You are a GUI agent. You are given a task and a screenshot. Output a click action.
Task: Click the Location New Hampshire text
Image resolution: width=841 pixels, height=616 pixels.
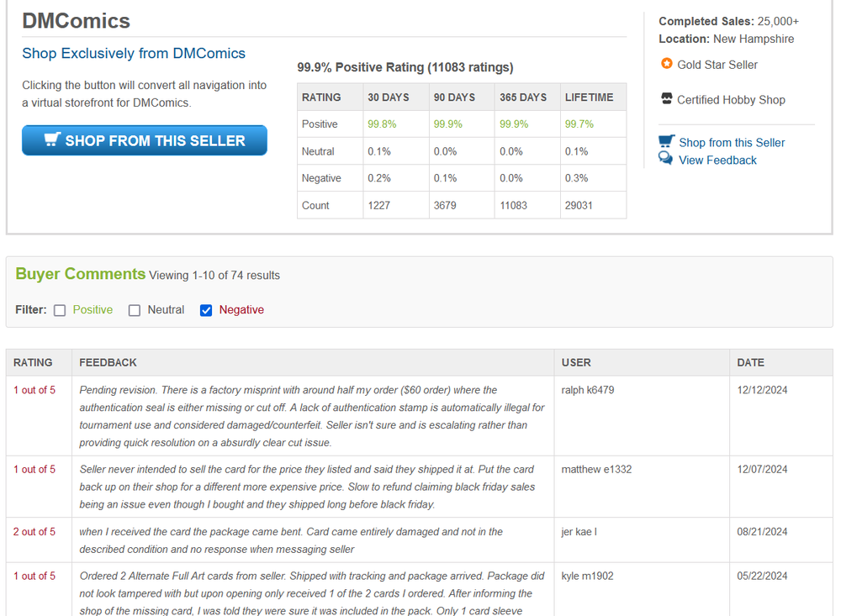727,39
